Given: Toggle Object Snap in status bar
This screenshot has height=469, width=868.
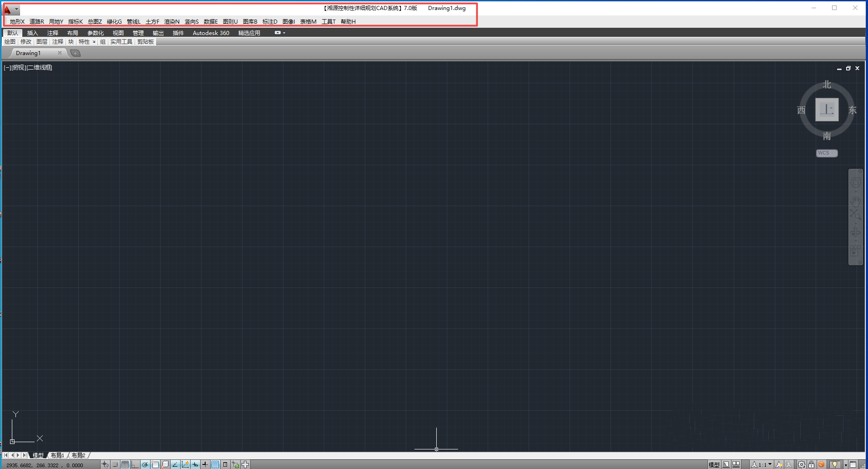Looking at the screenshot, I should coord(155,464).
